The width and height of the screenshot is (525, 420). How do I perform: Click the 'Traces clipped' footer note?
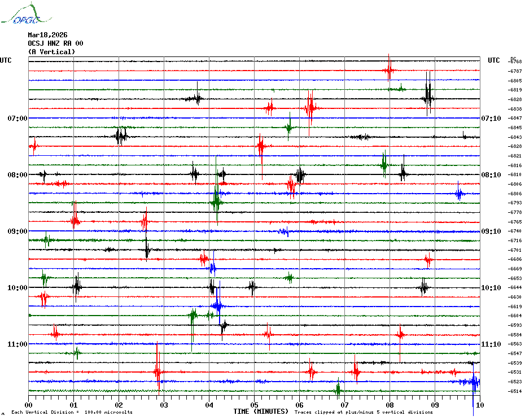point(364,413)
